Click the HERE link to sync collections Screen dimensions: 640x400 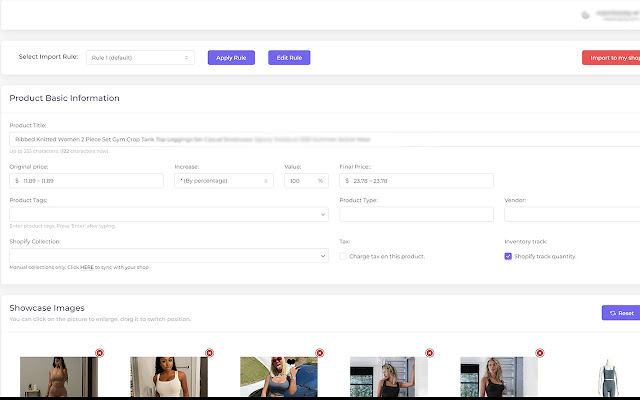(x=87, y=267)
